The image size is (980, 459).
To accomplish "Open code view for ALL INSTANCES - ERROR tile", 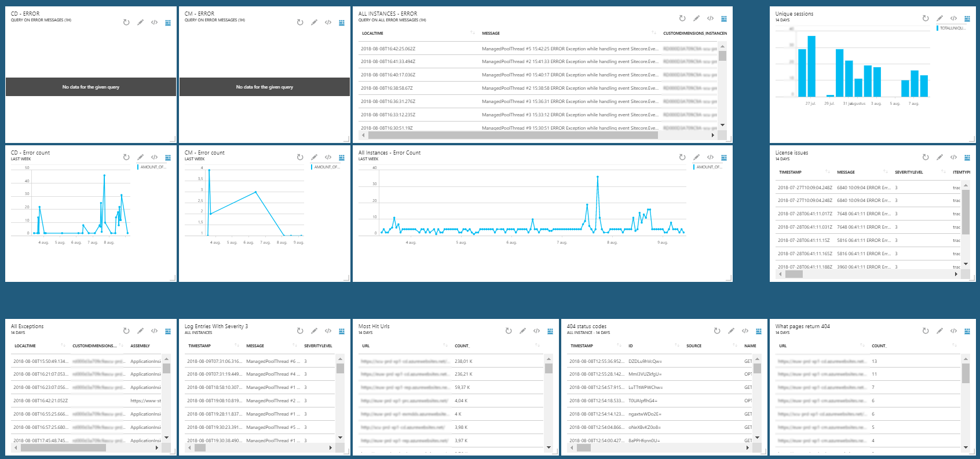I will [710, 19].
